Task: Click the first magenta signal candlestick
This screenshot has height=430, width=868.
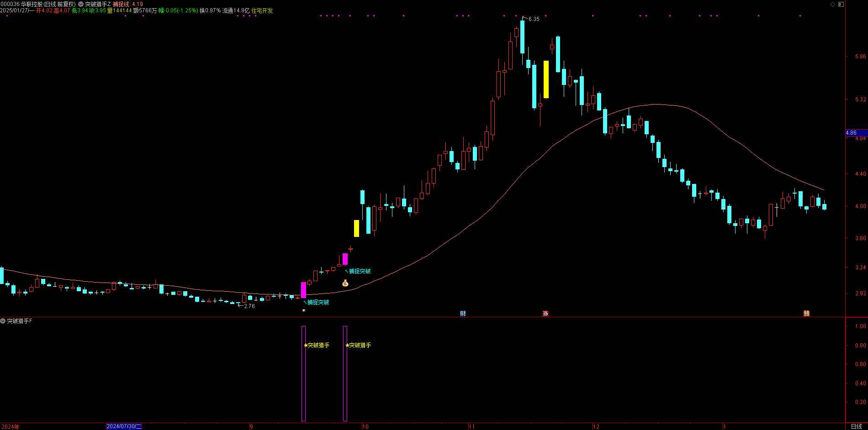Action: coord(304,290)
